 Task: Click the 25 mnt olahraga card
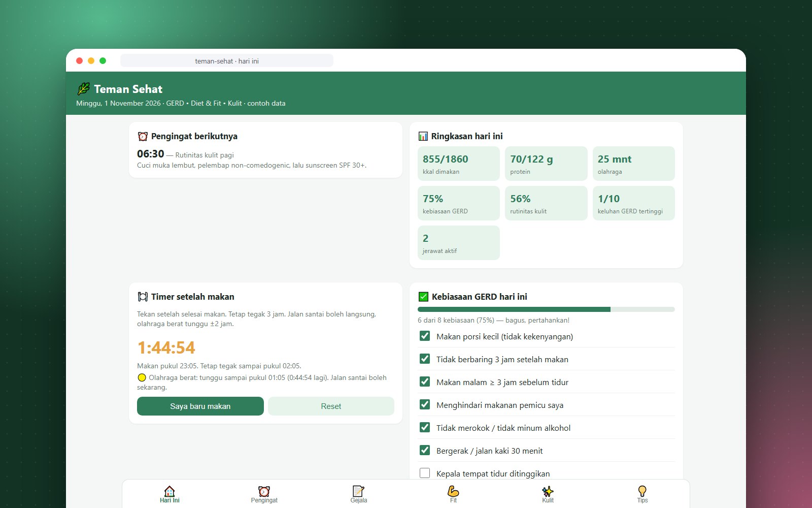point(634,164)
